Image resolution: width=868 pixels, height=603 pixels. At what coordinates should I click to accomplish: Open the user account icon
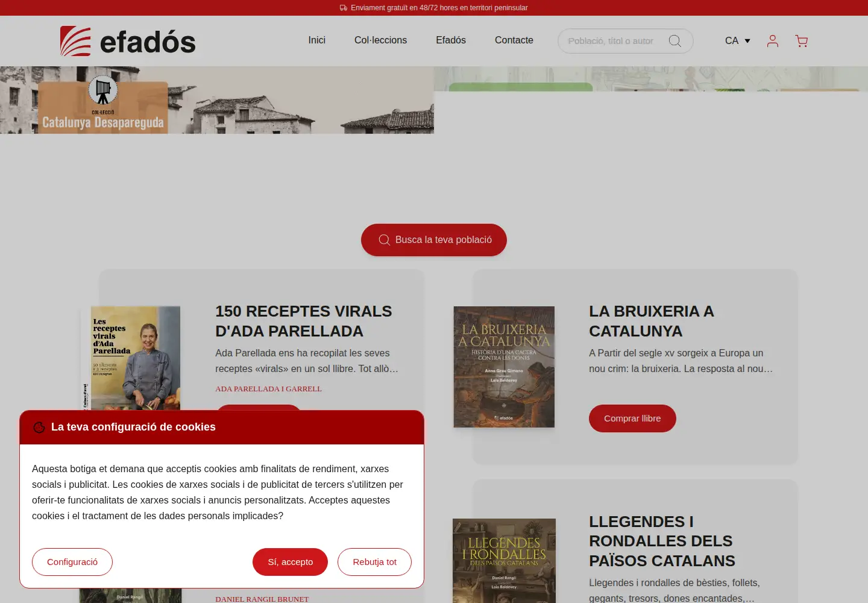pyautogui.click(x=773, y=41)
